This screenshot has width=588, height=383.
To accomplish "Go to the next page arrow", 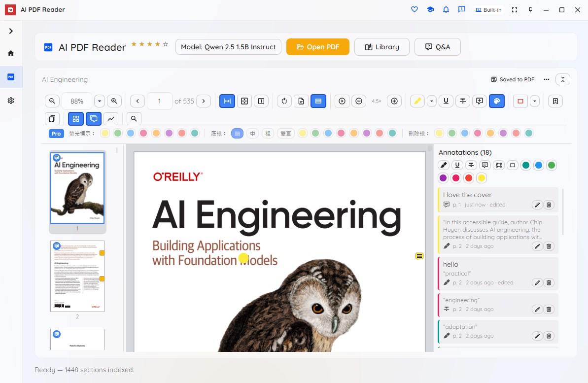I will coord(204,101).
